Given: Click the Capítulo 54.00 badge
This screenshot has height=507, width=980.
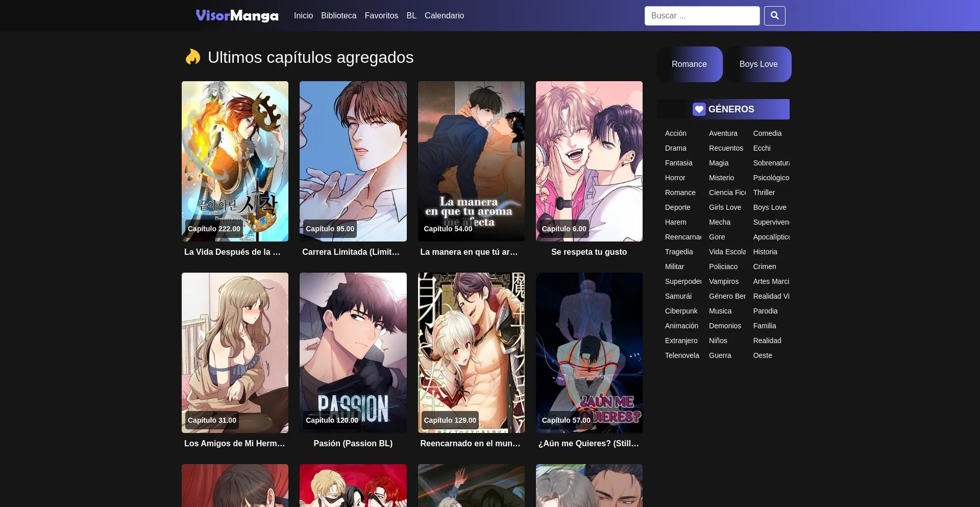Looking at the screenshot, I should (x=448, y=229).
